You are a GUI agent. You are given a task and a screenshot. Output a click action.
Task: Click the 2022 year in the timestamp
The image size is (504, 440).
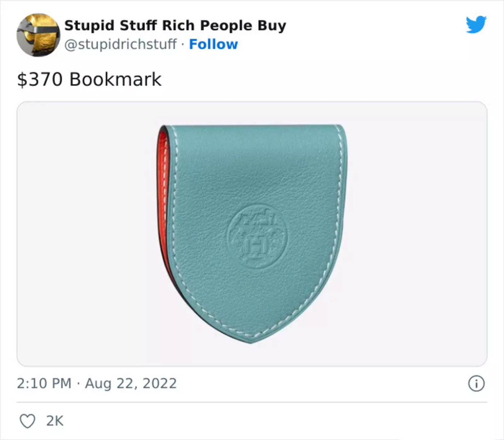point(159,383)
